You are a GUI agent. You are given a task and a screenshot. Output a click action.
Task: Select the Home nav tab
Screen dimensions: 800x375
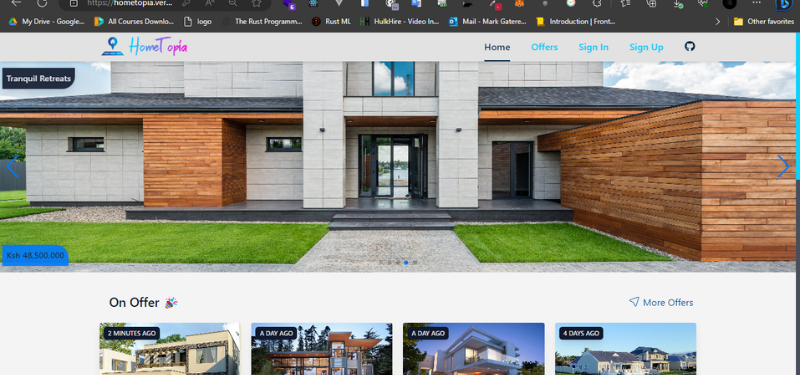click(x=497, y=47)
